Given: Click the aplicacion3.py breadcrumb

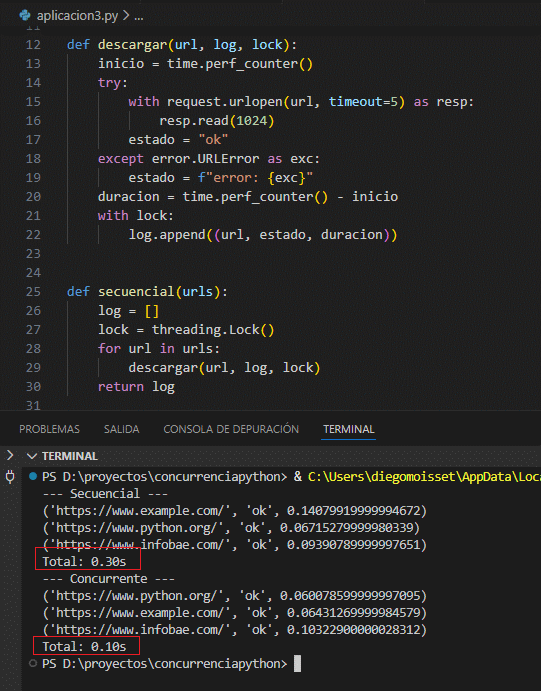Looking at the screenshot, I should (x=78, y=16).
